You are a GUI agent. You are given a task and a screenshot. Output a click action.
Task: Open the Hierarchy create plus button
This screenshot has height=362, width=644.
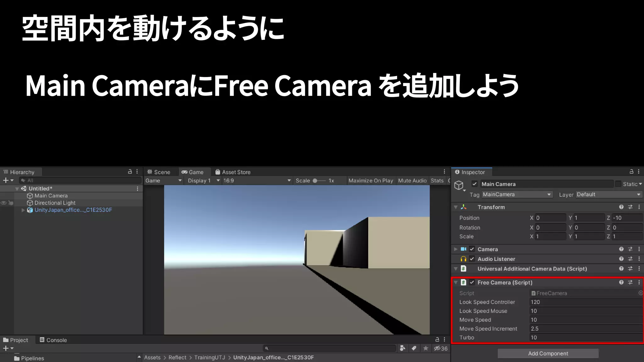pyautogui.click(x=8, y=180)
